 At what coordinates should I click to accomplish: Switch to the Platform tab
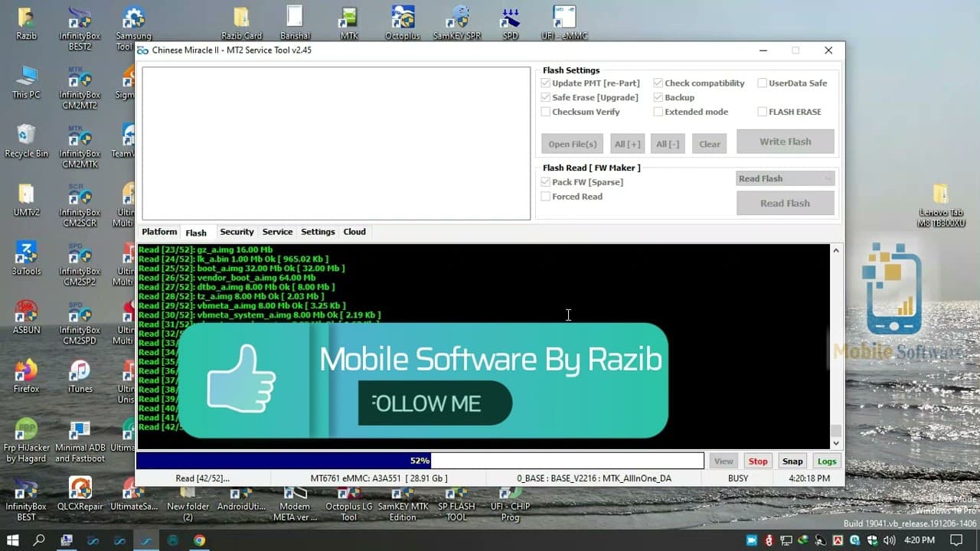(159, 232)
